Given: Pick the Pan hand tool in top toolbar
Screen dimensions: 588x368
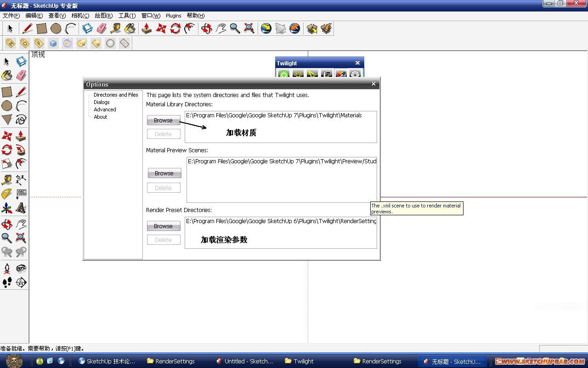Looking at the screenshot, I should (x=221, y=29).
